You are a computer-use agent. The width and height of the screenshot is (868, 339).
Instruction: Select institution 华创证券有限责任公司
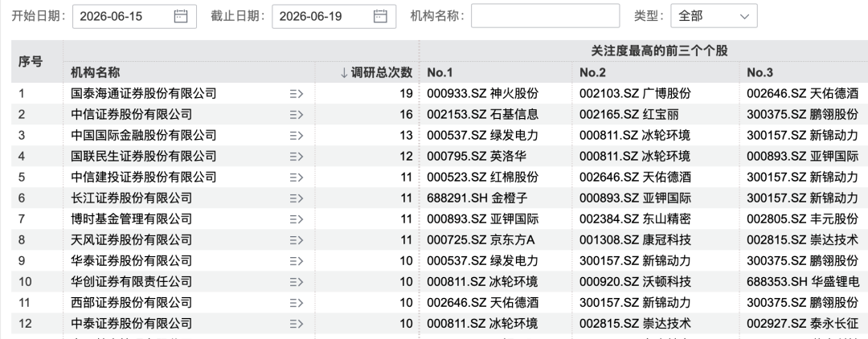[132, 282]
